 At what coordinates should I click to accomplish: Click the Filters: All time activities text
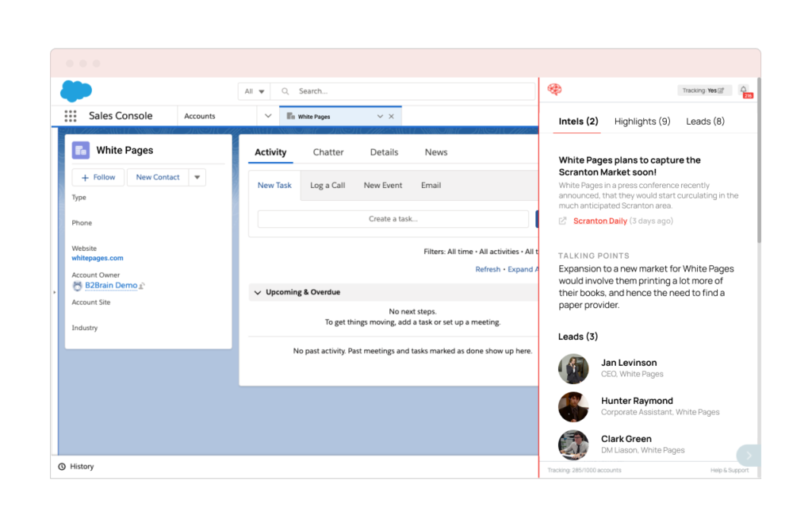pyautogui.click(x=481, y=252)
